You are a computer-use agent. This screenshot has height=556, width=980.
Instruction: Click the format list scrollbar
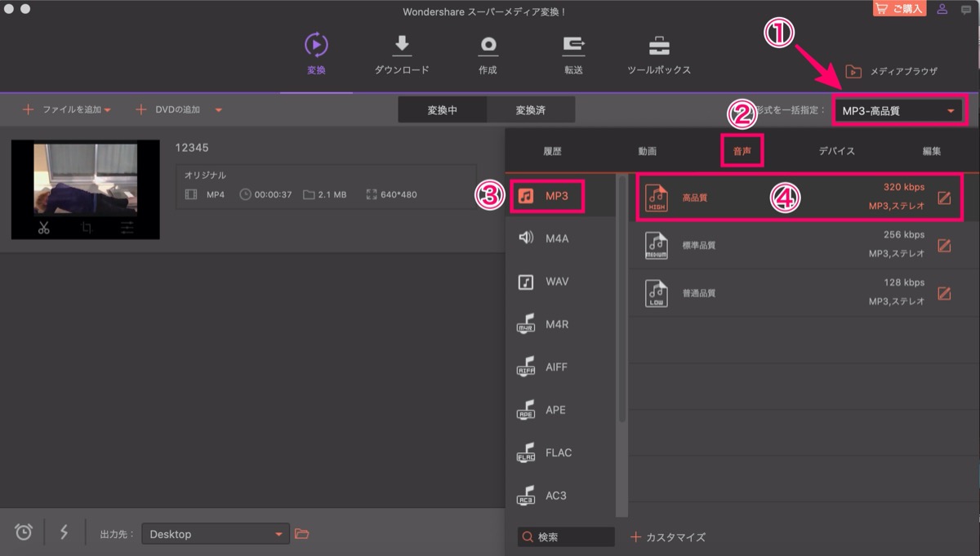622,298
